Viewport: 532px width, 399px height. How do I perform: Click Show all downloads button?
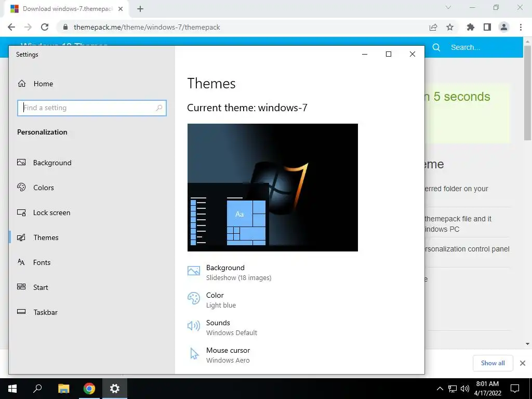(493, 363)
